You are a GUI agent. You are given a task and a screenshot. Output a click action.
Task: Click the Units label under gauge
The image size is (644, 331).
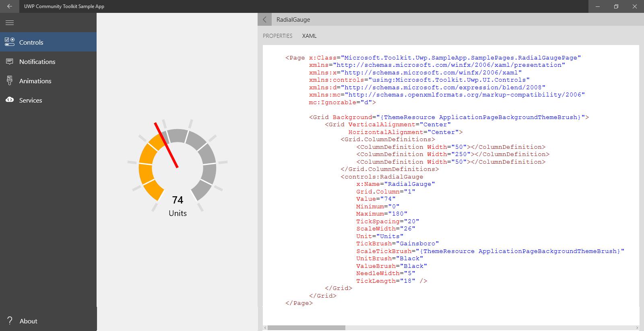178,213
